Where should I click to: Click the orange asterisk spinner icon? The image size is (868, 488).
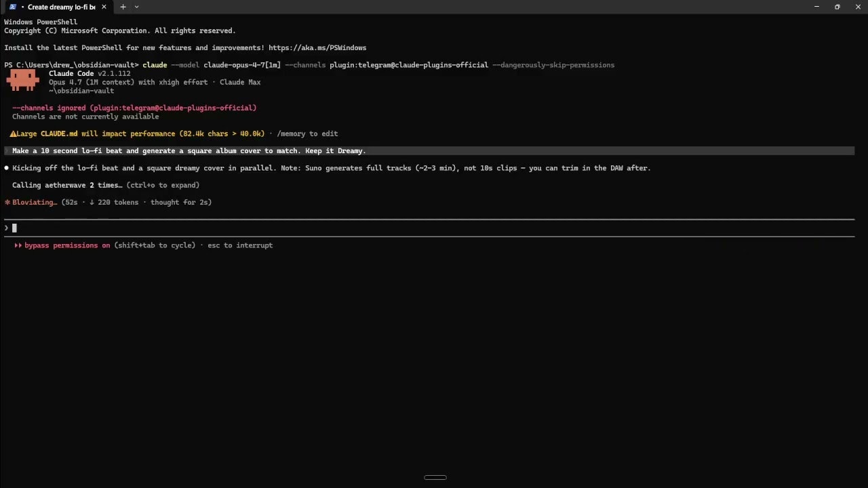7,202
